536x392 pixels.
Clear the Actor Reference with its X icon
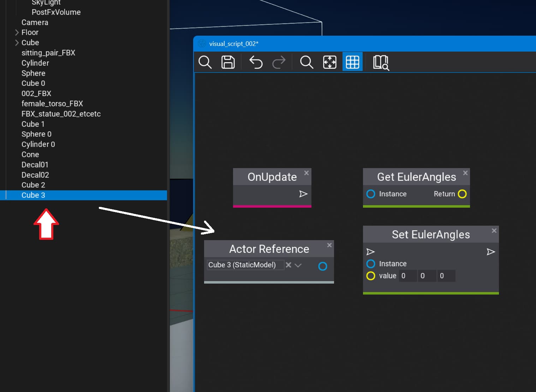tap(288, 265)
